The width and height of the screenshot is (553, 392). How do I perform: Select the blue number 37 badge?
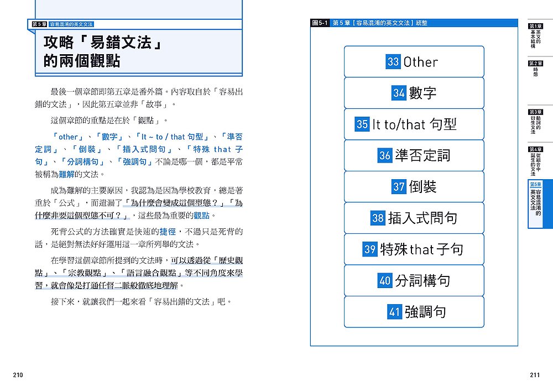399,187
